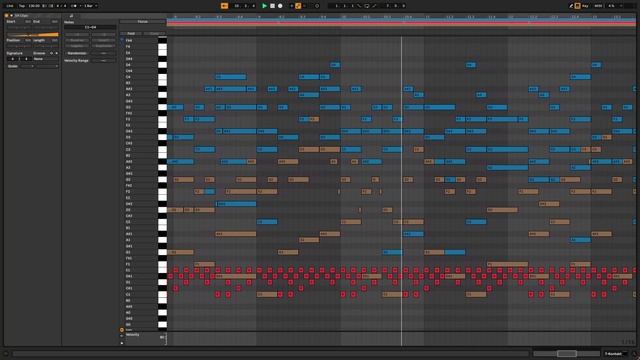Click the Randomize button
640x360 pixels.
pos(77,53)
